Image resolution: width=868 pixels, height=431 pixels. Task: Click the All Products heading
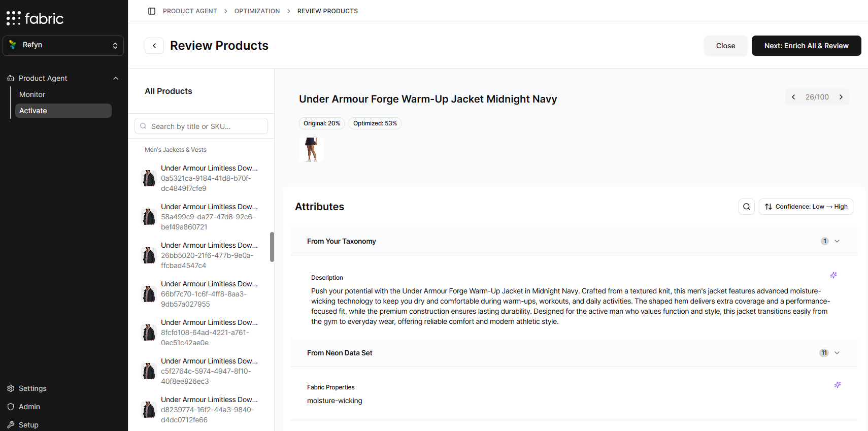(x=169, y=91)
